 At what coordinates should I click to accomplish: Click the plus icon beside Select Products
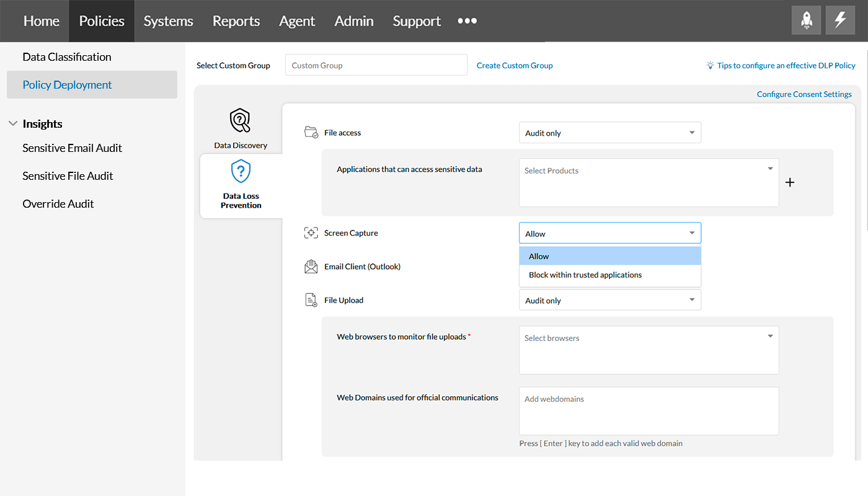point(790,182)
